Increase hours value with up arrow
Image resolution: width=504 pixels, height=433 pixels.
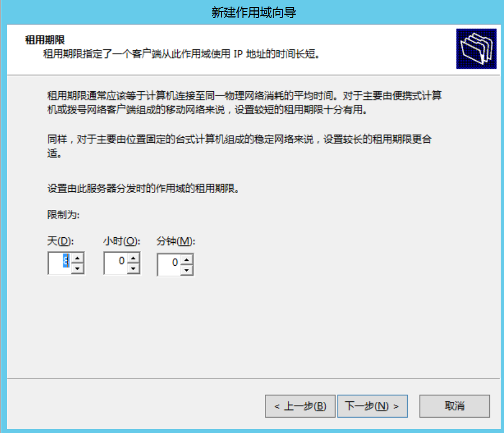coord(133,258)
